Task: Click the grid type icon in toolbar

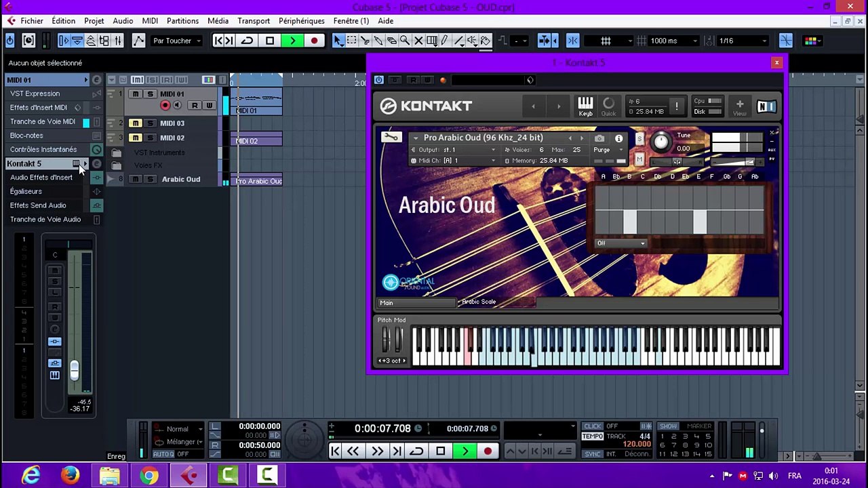Action: [x=606, y=41]
